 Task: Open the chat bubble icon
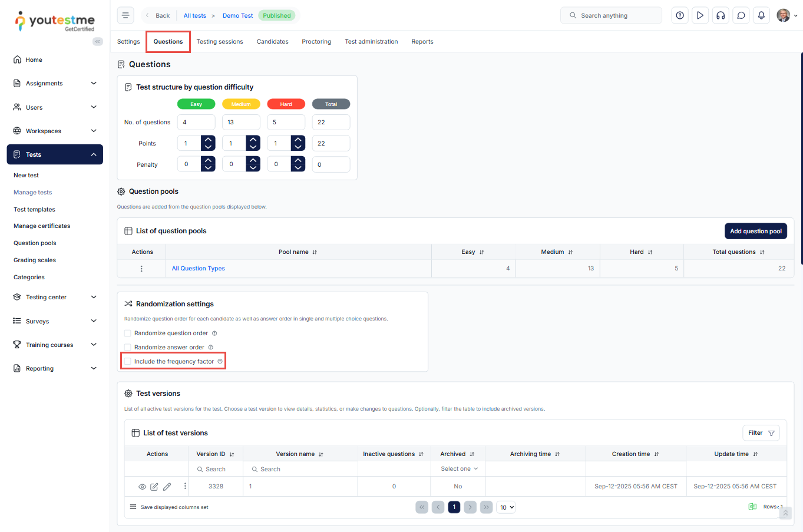pyautogui.click(x=741, y=15)
